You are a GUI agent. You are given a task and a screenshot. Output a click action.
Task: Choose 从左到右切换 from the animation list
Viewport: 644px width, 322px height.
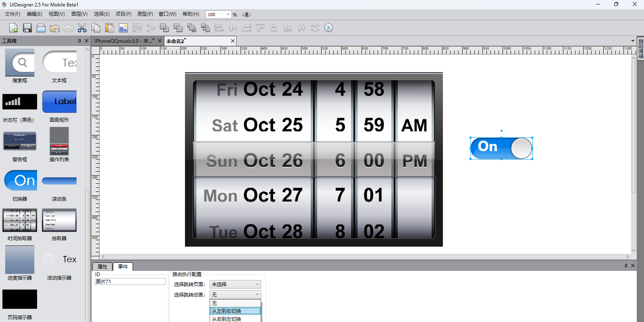point(235,311)
